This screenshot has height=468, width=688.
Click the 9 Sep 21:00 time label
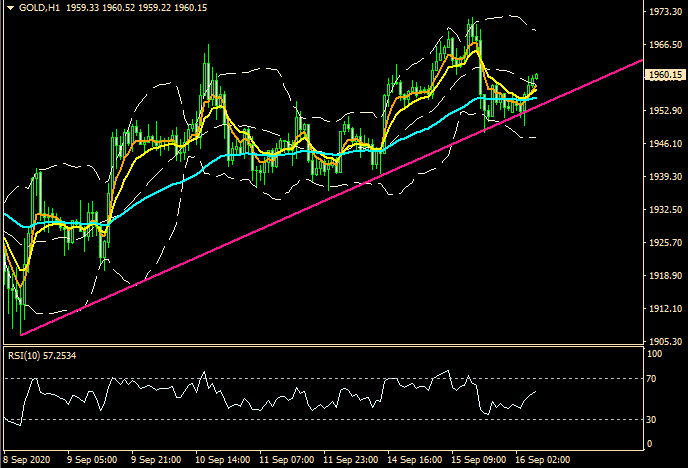coord(159,460)
